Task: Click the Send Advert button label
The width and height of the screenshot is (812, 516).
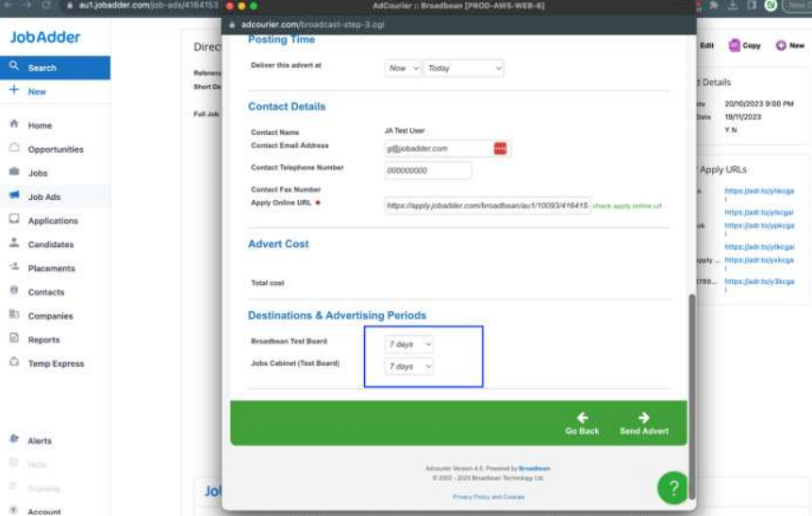Action: 644,431
